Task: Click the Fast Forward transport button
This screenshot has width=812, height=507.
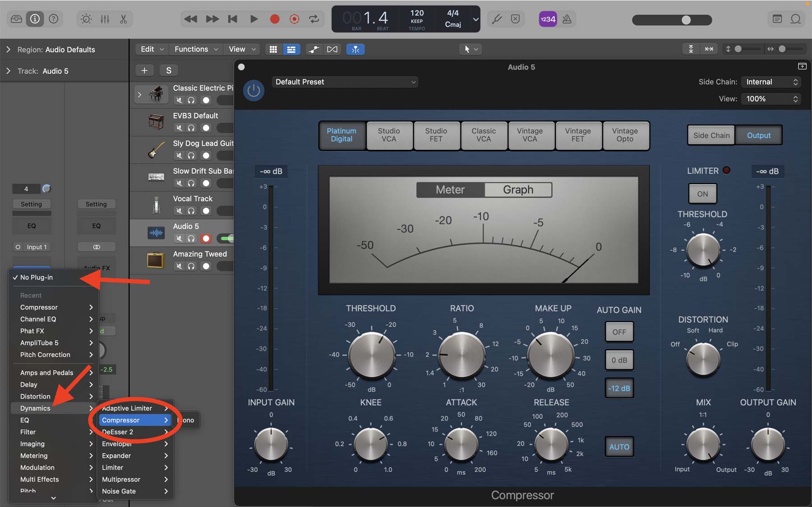Action: (x=212, y=19)
